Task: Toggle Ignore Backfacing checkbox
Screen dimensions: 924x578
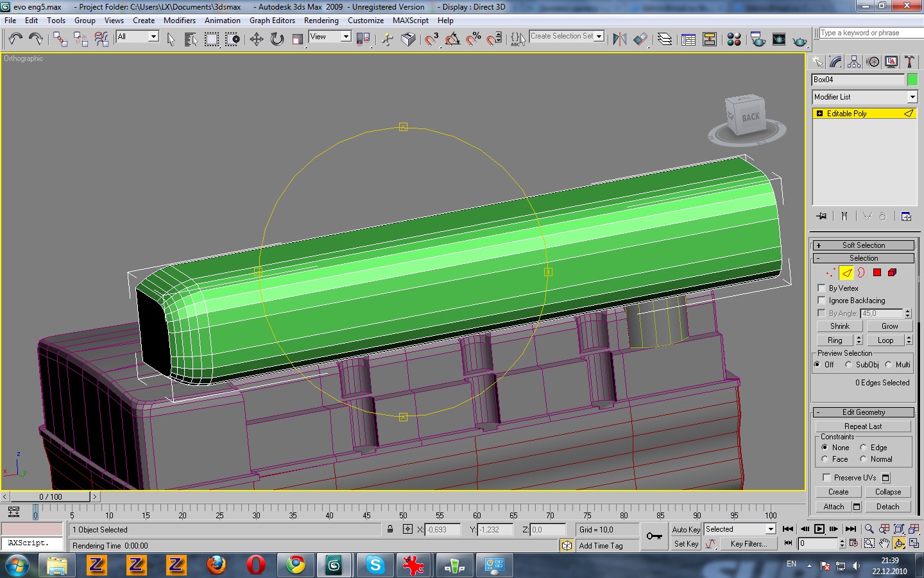Action: (822, 301)
